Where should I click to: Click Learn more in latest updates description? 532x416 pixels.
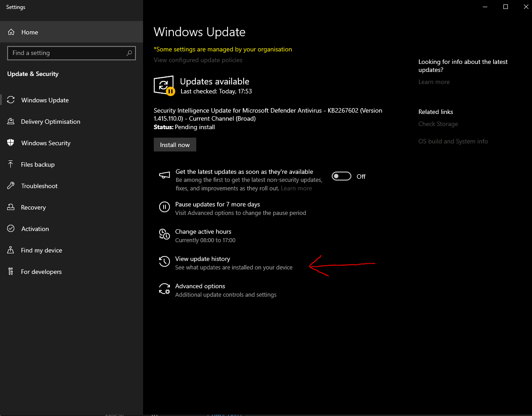[x=296, y=188]
